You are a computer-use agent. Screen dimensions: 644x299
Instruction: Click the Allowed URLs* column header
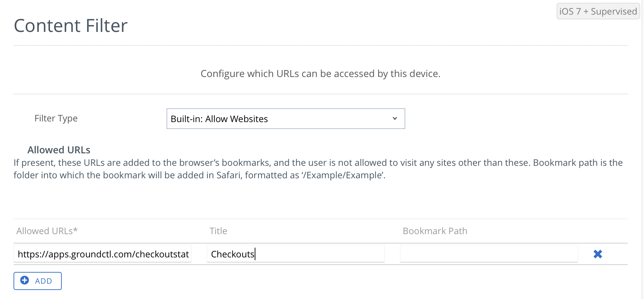pyautogui.click(x=45, y=231)
